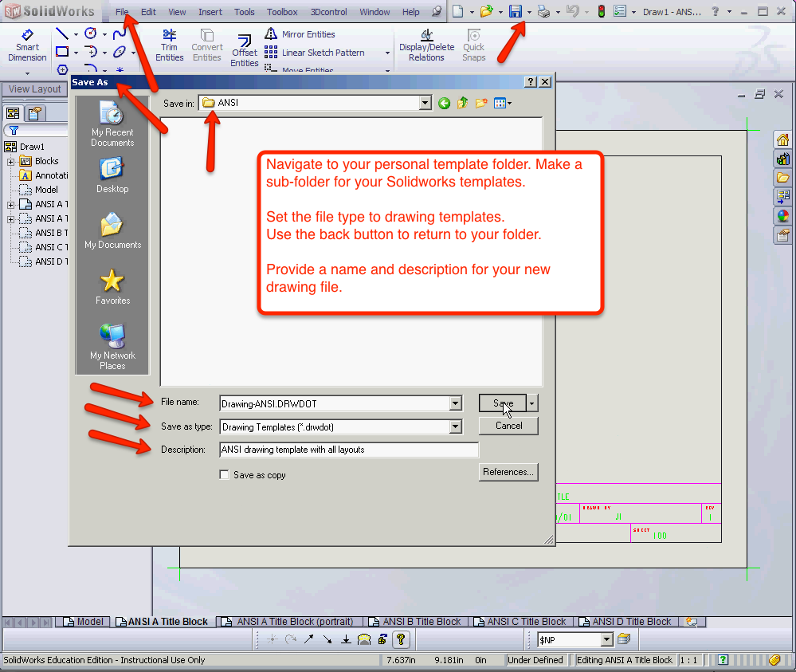The width and height of the screenshot is (796, 672).
Task: Select Desktop in the Save As sidebar
Action: coord(112,174)
